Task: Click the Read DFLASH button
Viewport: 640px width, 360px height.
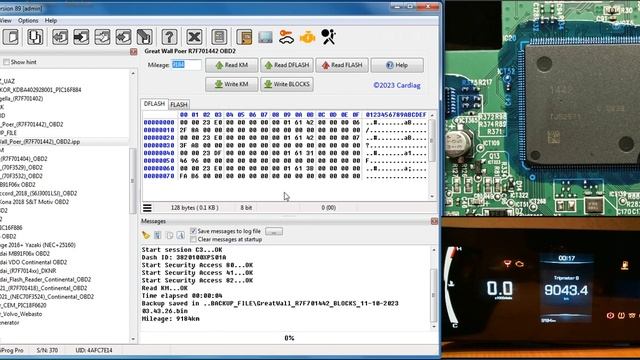Action: (x=287, y=65)
